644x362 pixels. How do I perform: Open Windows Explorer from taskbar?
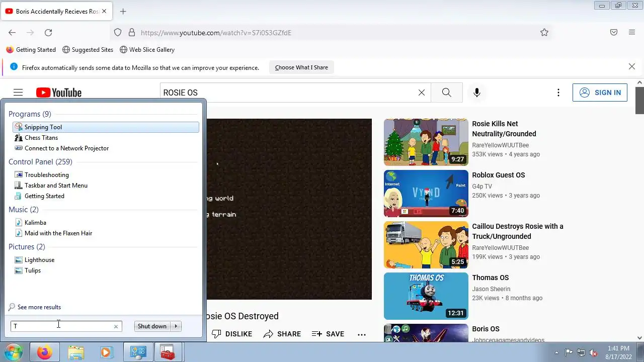[x=75, y=352]
